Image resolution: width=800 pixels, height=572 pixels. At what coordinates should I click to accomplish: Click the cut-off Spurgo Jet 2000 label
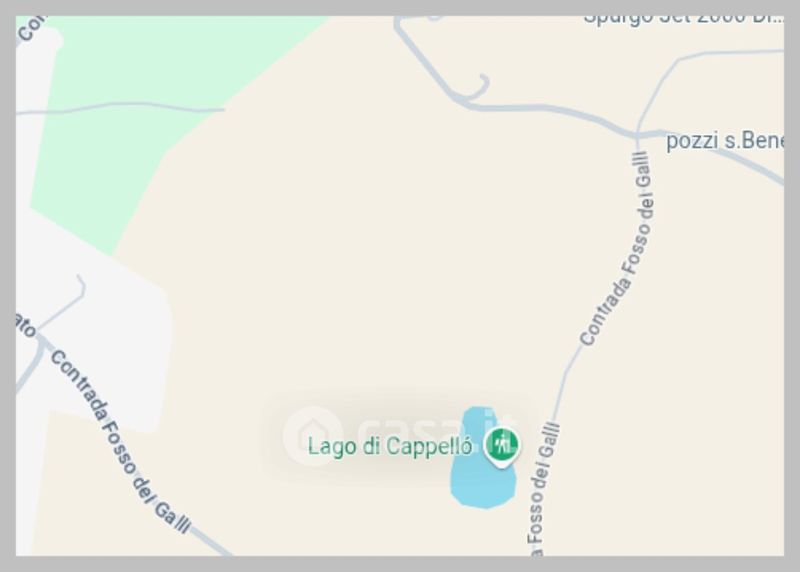(684, 19)
